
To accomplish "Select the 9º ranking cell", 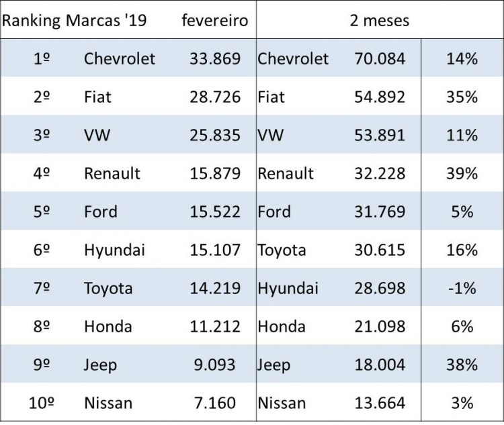I will 42,365.
